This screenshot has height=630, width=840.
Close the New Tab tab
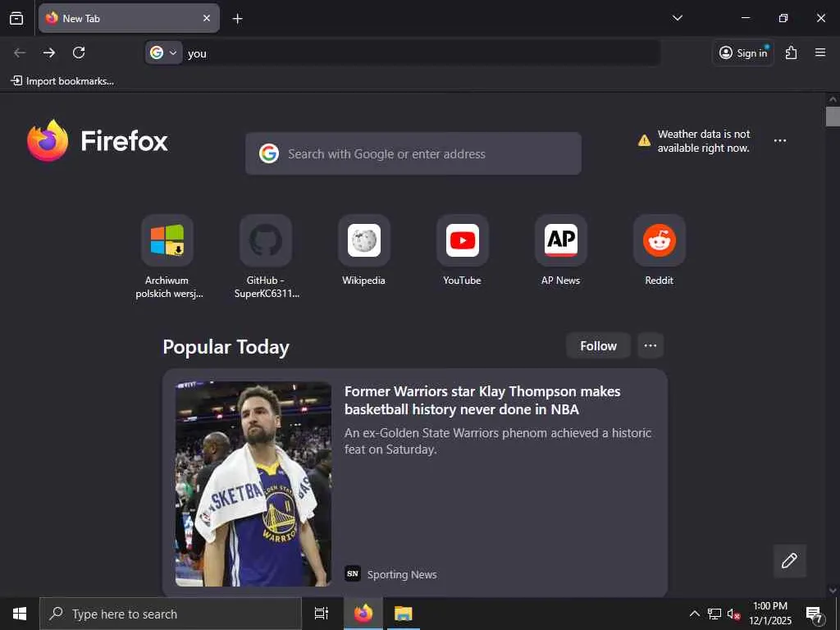(206, 18)
